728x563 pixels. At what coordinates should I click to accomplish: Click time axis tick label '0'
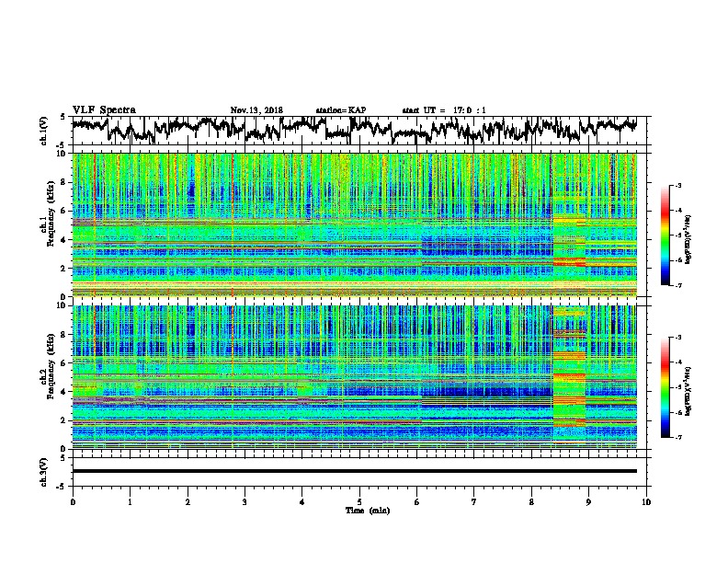point(73,502)
